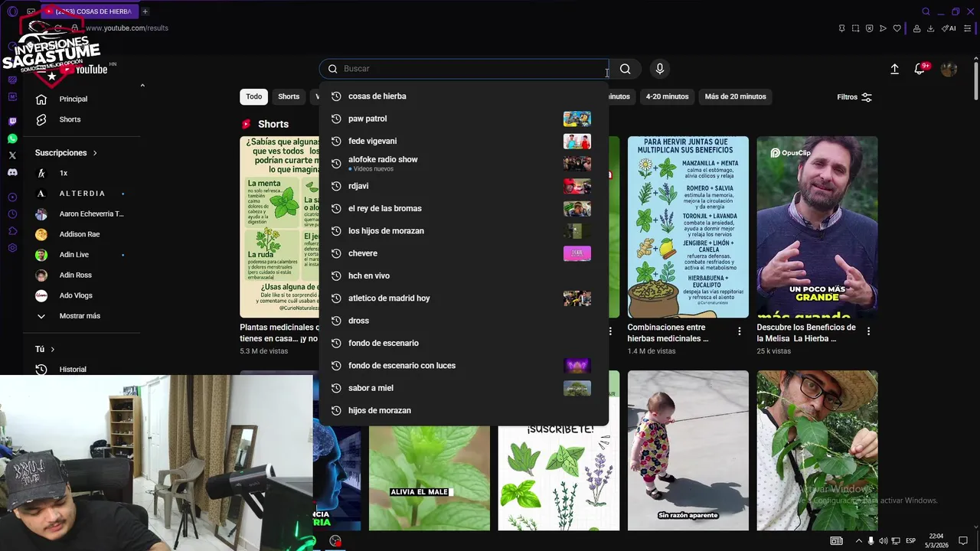980x551 pixels.
Task: Choose suggestion fede vigevani
Action: coord(463,141)
